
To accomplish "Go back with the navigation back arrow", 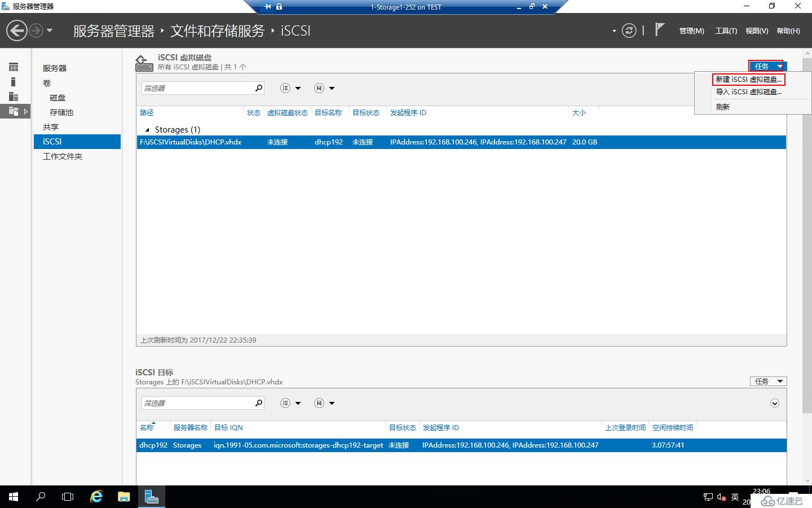I will 17,30.
